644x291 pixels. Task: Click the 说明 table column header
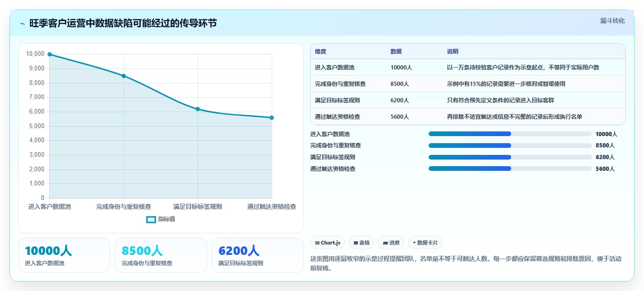coord(452,52)
